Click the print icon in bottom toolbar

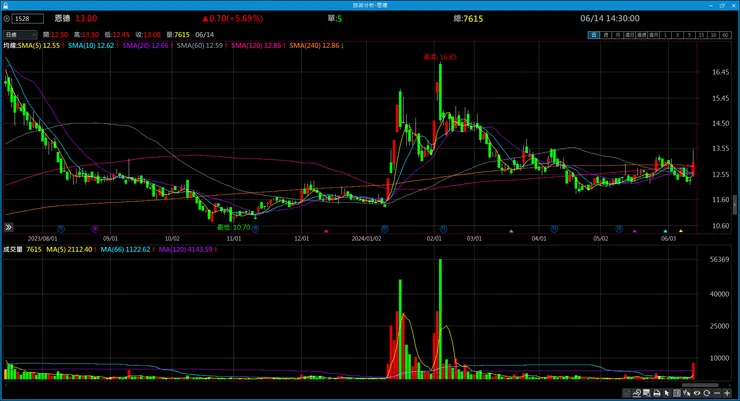click(x=657, y=393)
